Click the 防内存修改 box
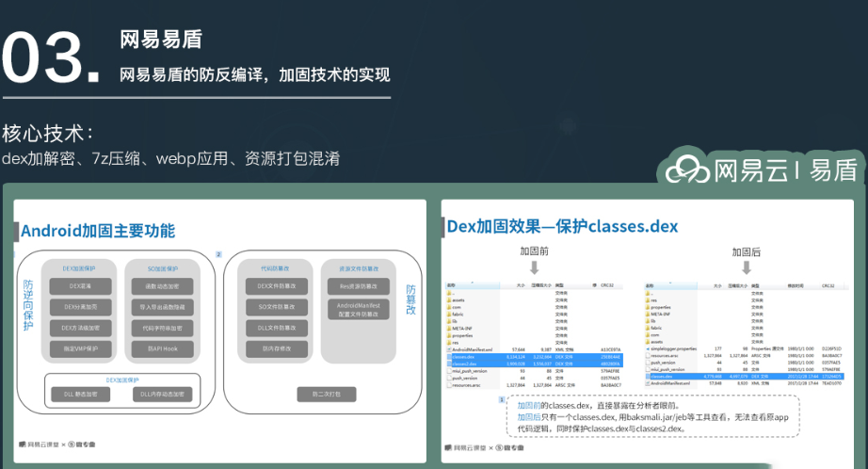 pyautogui.click(x=277, y=348)
